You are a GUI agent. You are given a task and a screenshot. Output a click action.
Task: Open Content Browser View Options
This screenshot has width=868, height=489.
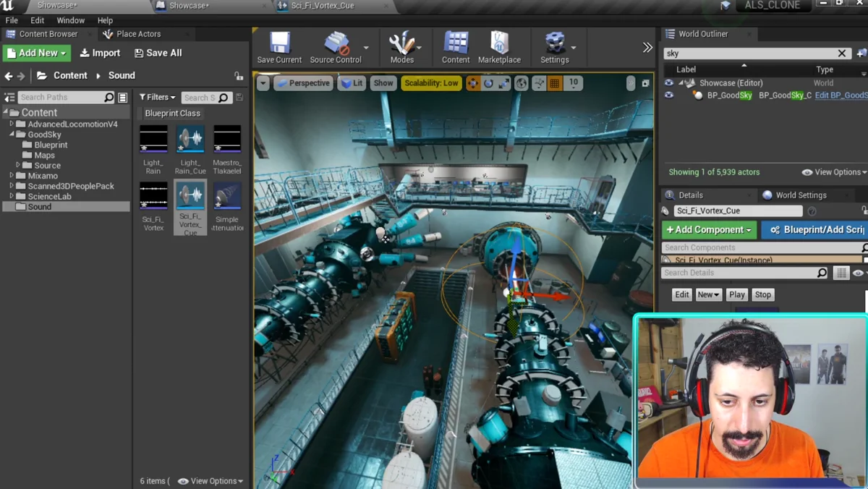pos(210,481)
